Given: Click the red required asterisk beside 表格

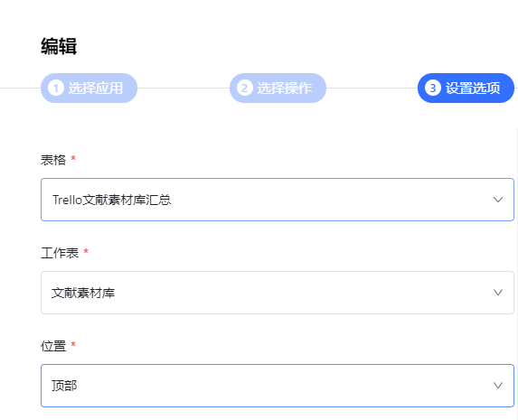Looking at the screenshot, I should point(73,158).
